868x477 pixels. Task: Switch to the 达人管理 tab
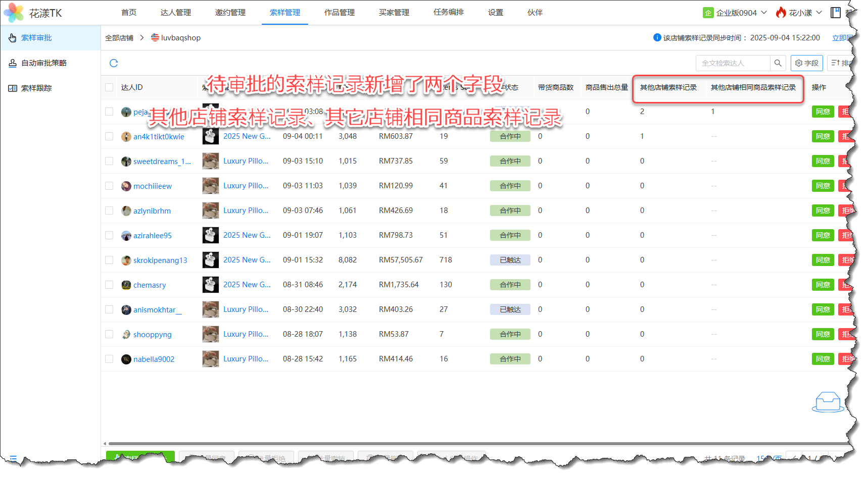pos(176,13)
